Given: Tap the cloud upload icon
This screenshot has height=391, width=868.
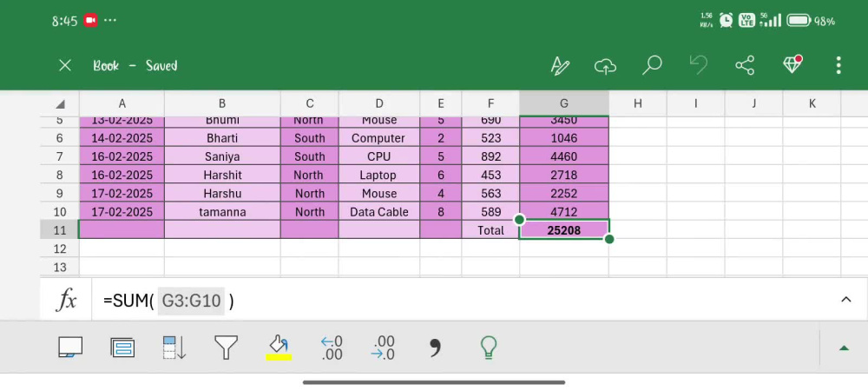Looking at the screenshot, I should [x=606, y=66].
